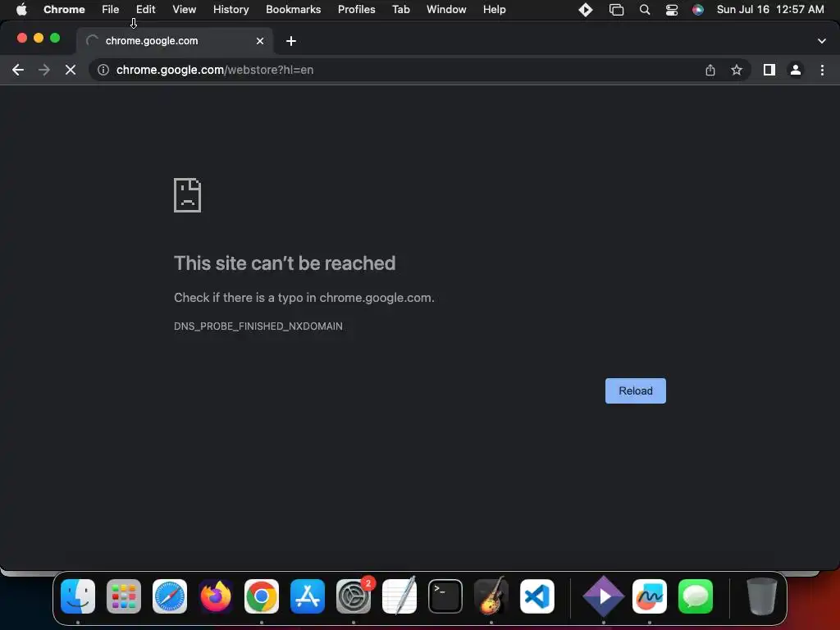Open the View menu
This screenshot has height=630, width=840.
click(x=184, y=9)
